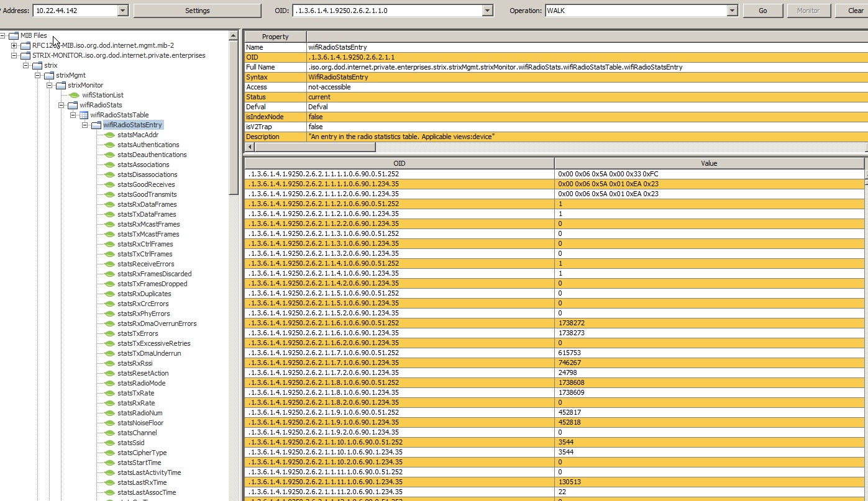Select the Full Name property row
This screenshot has width=868, height=501.
[556, 67]
